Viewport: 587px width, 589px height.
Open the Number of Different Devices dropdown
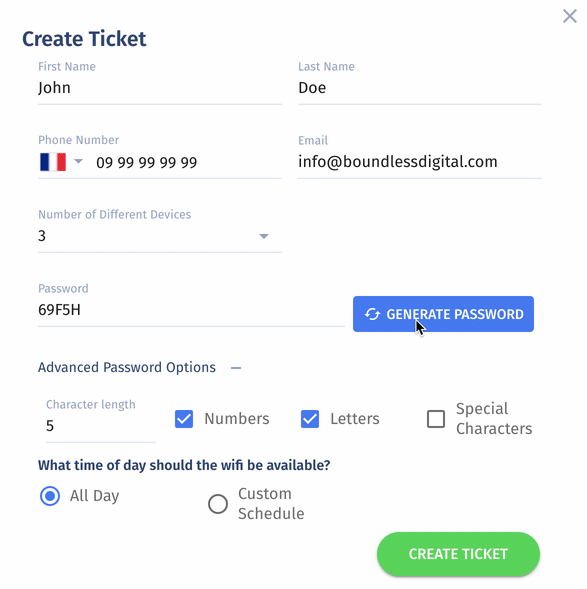160,236
